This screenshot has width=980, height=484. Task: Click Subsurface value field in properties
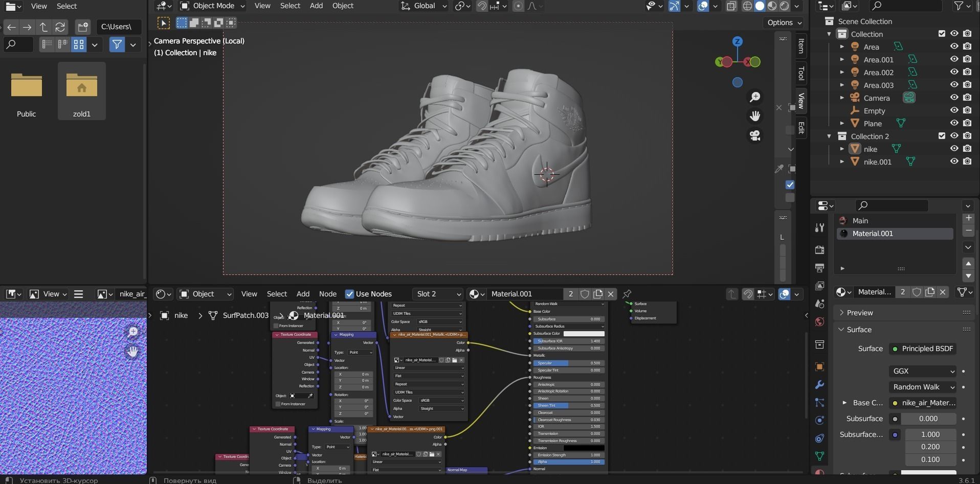pos(928,419)
